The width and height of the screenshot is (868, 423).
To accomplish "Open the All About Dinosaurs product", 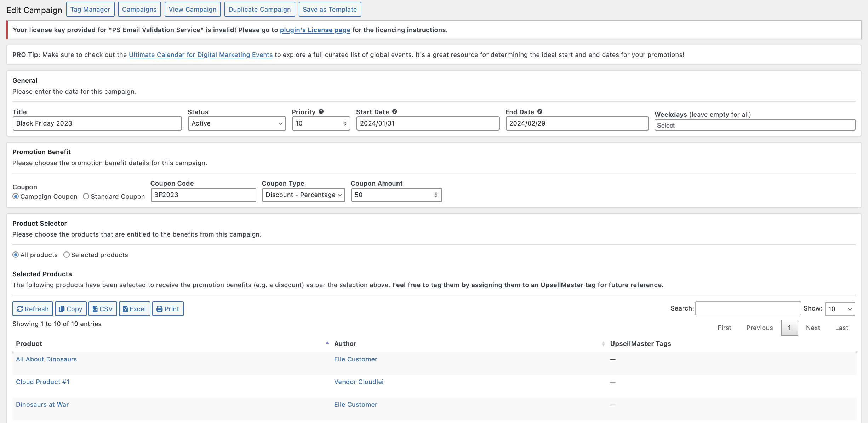I will coord(46,359).
